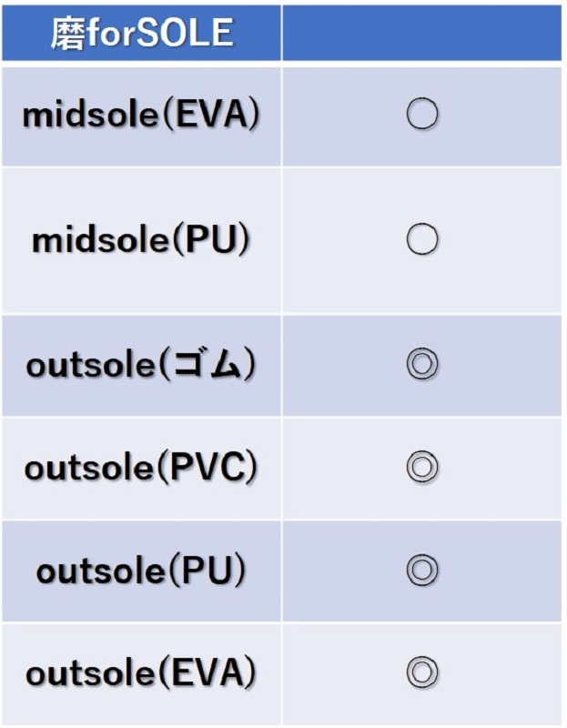Click the single circle in midsole(PU) row
The width and height of the screenshot is (567, 728).
coord(422,240)
